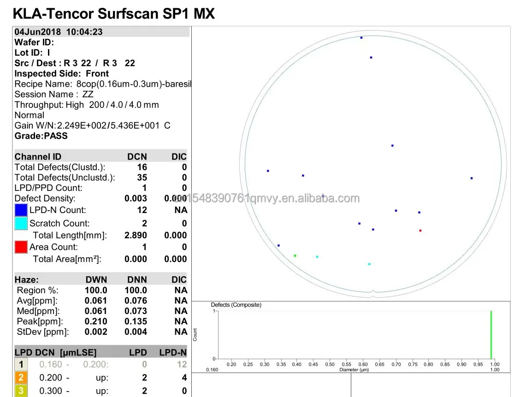The height and width of the screenshot is (397, 532).
Task: Click Avg[ppm] DWN value 0.061
Action: [96, 301]
